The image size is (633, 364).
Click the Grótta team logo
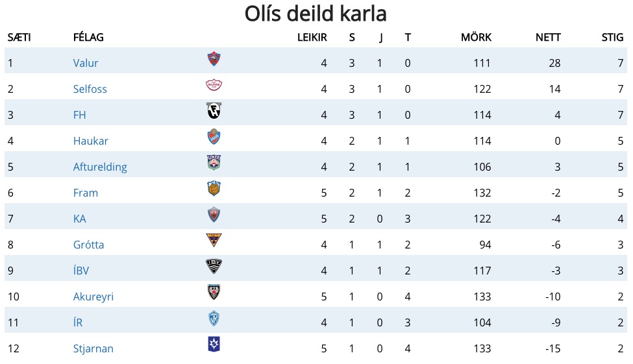click(214, 240)
